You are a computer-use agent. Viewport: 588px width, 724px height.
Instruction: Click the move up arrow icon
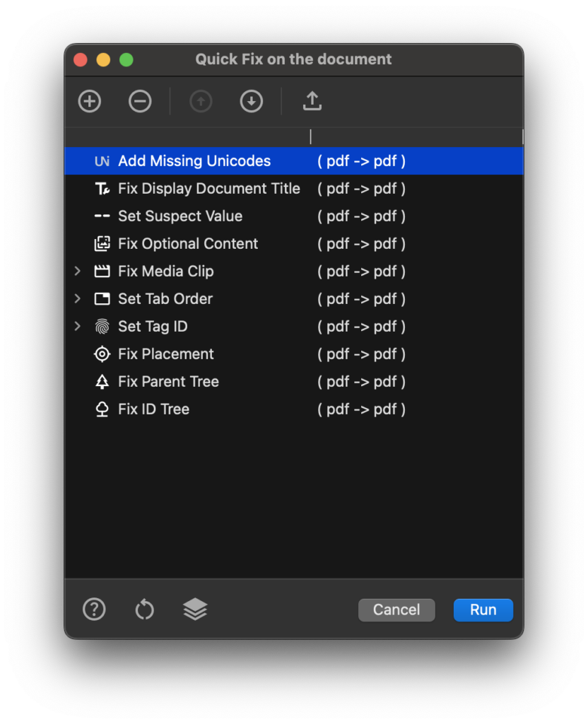pyautogui.click(x=201, y=102)
